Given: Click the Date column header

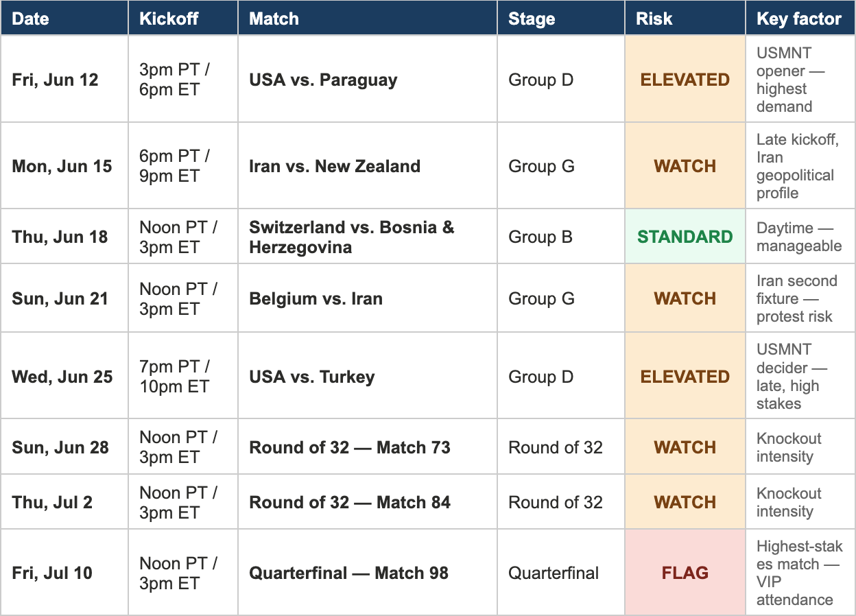Looking at the screenshot, I should coord(64,19).
